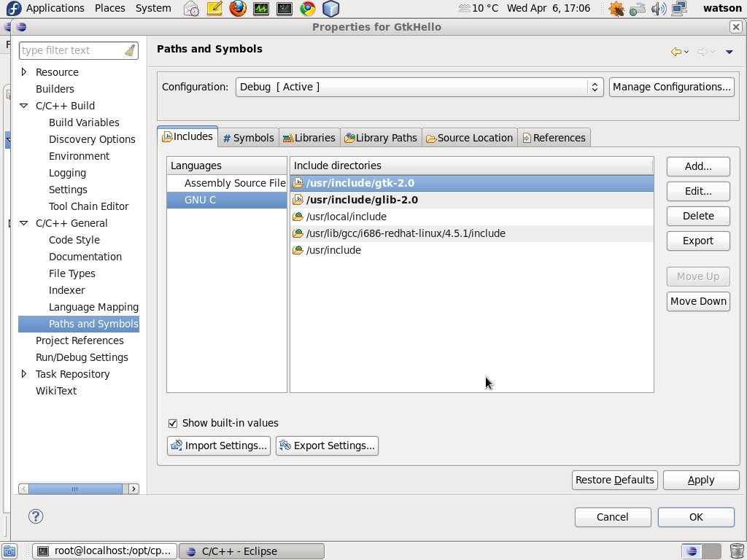Select the Includes tab
The height and width of the screenshot is (560, 747).
click(x=187, y=136)
